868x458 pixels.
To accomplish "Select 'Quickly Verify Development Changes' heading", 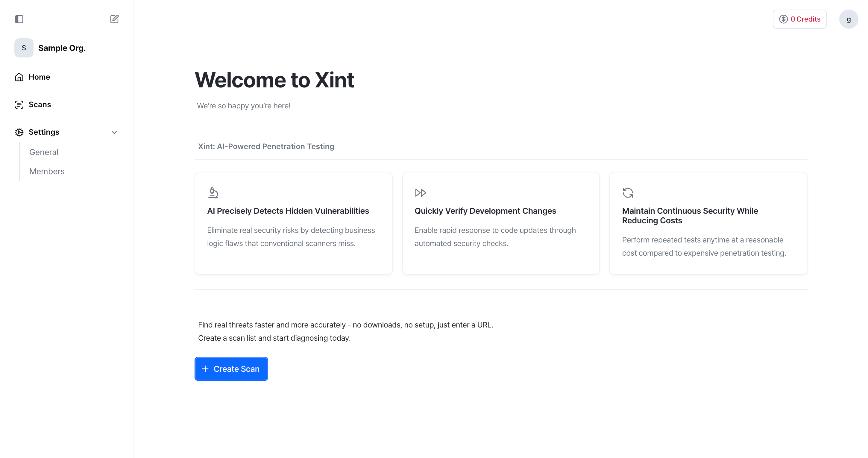I will click(485, 211).
